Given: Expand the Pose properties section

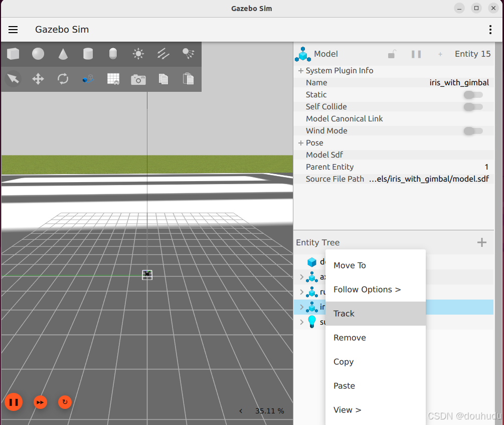Looking at the screenshot, I should (299, 143).
